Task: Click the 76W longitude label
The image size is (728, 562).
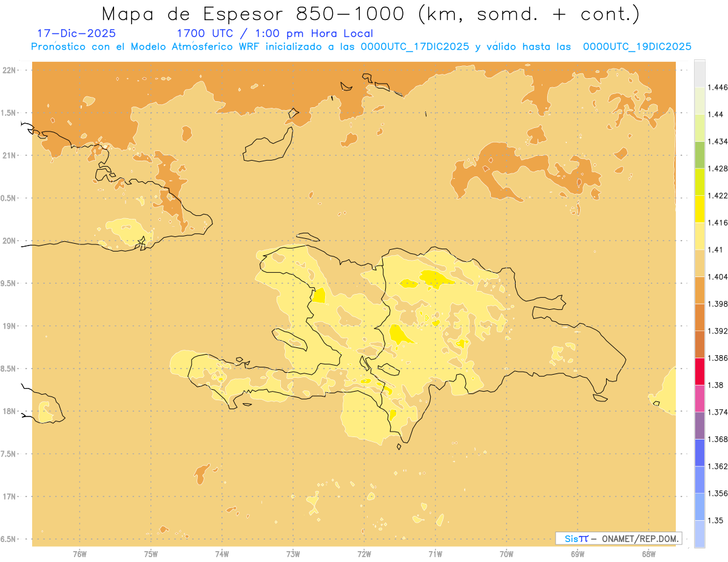Action: point(79,554)
